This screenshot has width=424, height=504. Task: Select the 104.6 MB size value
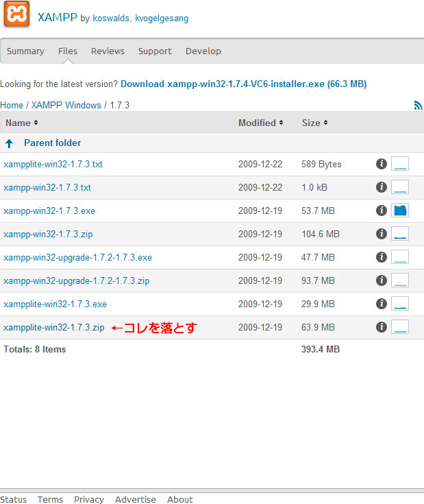point(321,234)
